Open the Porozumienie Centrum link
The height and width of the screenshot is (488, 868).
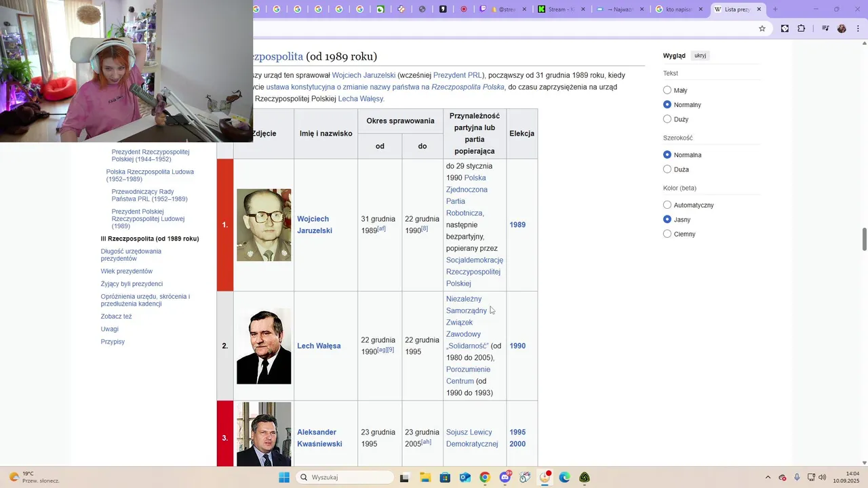[468, 375]
